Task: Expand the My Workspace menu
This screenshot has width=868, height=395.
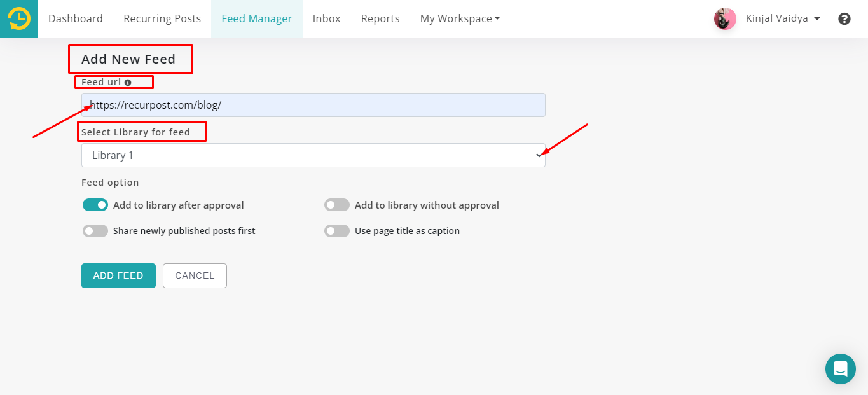Action: (x=460, y=19)
